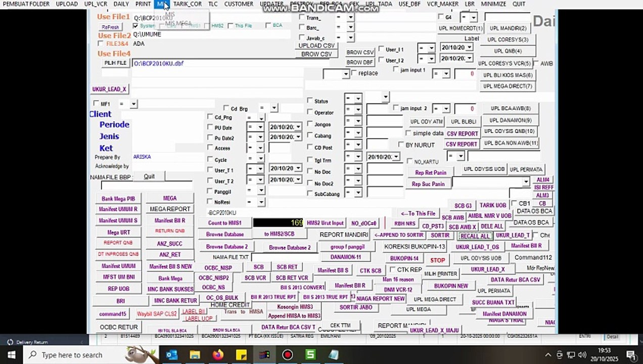Click the Rep Ret Panin button

[431, 173]
